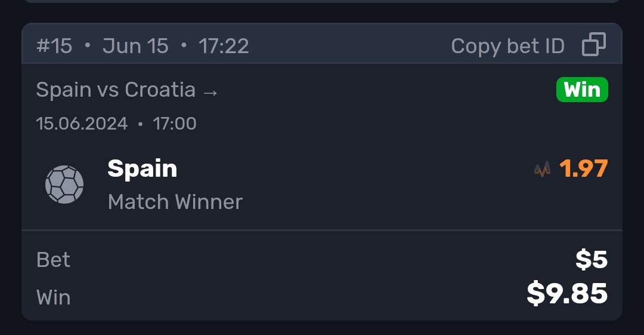Click the copy bet ID icon
The width and height of the screenshot is (644, 335).
point(594,44)
